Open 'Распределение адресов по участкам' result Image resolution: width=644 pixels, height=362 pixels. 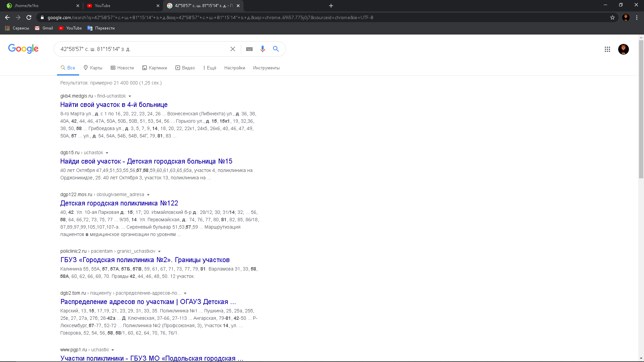(x=148, y=302)
